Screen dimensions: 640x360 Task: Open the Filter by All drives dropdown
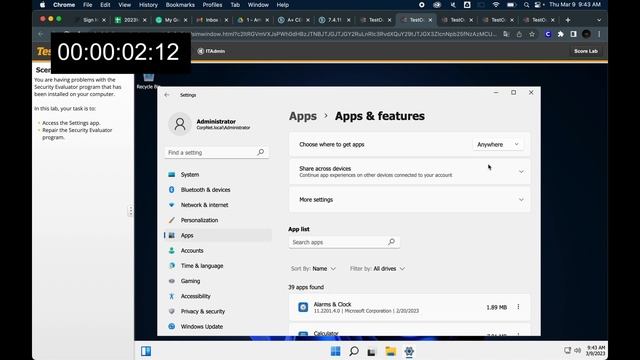point(377,269)
